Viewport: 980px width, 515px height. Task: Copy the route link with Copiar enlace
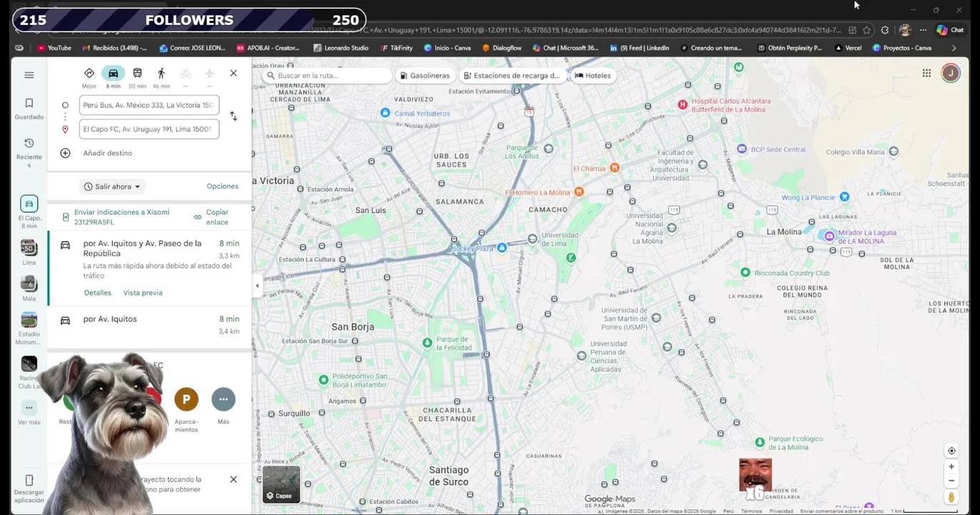[x=212, y=217]
